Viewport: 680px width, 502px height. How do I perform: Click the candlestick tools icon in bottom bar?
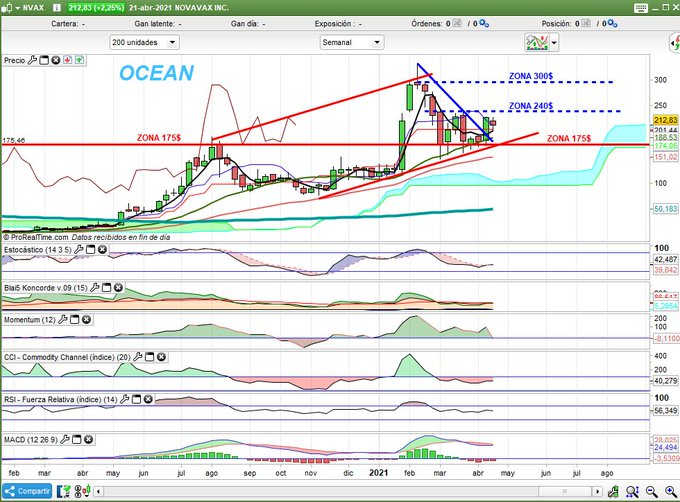(x=82, y=491)
